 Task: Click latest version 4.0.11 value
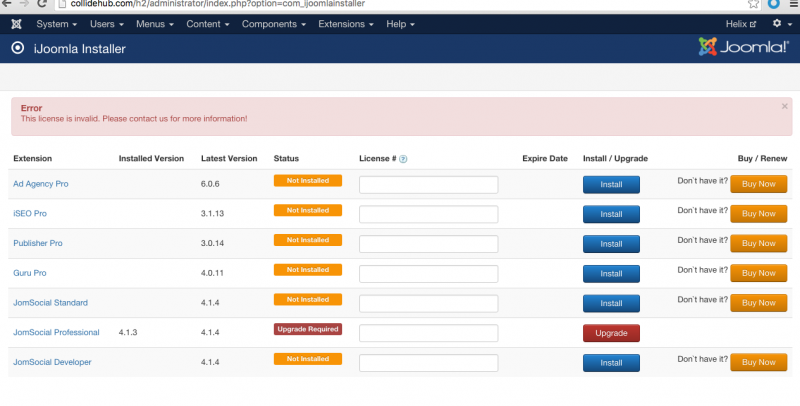(212, 273)
